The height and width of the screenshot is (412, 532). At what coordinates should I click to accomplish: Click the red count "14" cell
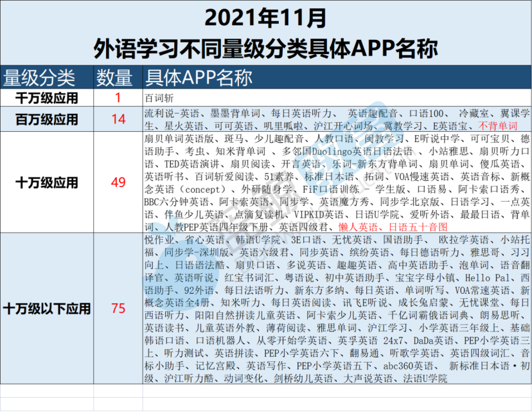point(118,119)
